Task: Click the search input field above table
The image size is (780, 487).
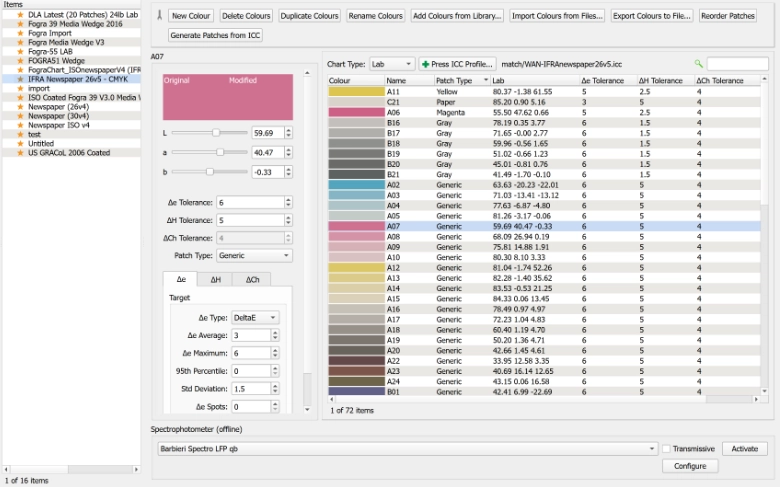Action: (x=738, y=64)
